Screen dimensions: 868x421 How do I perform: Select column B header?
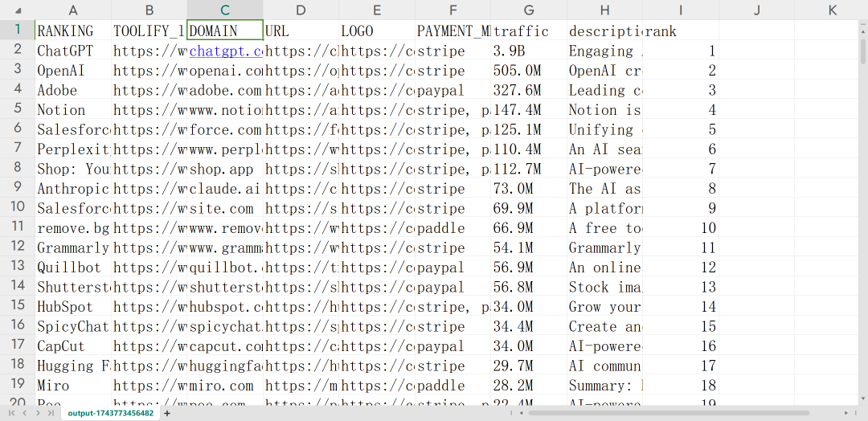(x=149, y=10)
